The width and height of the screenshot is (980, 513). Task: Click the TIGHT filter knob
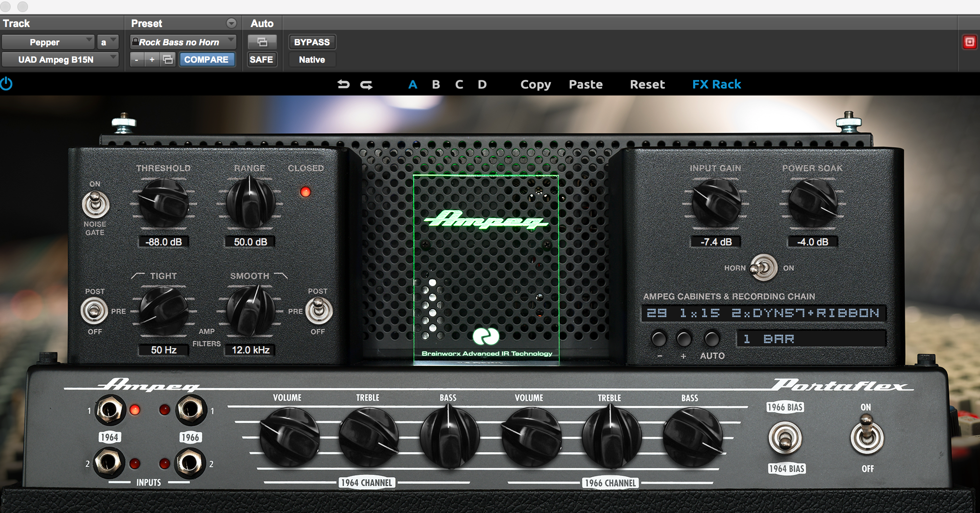pyautogui.click(x=163, y=311)
